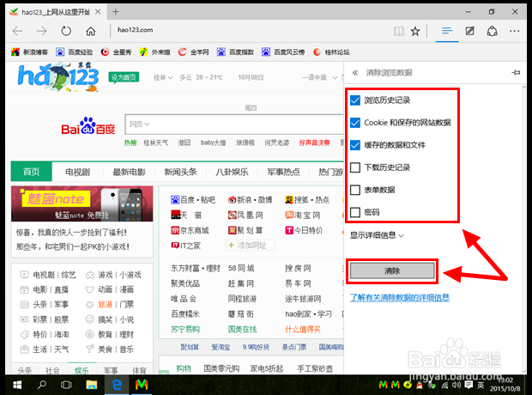Open 百度经验 favorites bar bookmark

(x=75, y=52)
